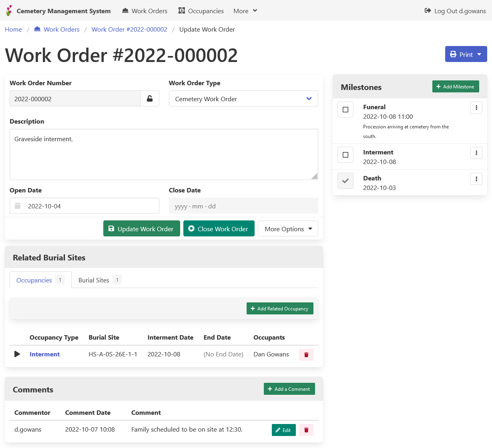Expand the Print dropdown button
The height and width of the screenshot is (448, 492).
tap(466, 54)
